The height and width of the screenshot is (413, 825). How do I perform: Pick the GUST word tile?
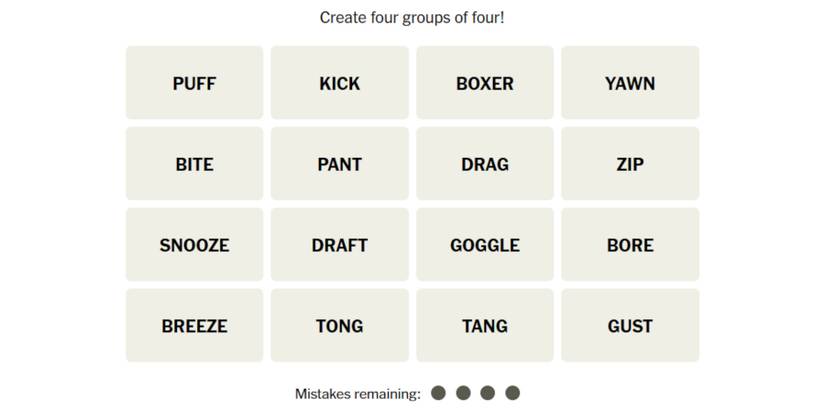[x=630, y=326]
